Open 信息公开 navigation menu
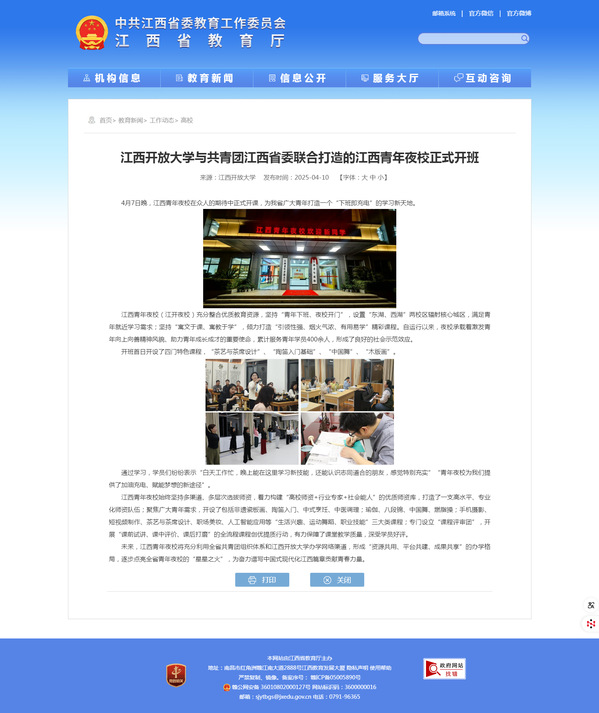The height and width of the screenshot is (713, 599). (300, 78)
